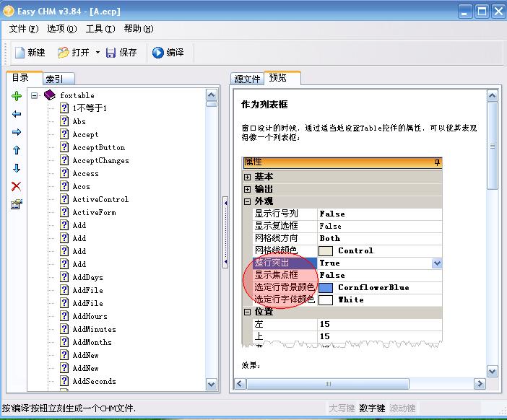
Task: Click the 编译 compile button
Action: coord(168,53)
